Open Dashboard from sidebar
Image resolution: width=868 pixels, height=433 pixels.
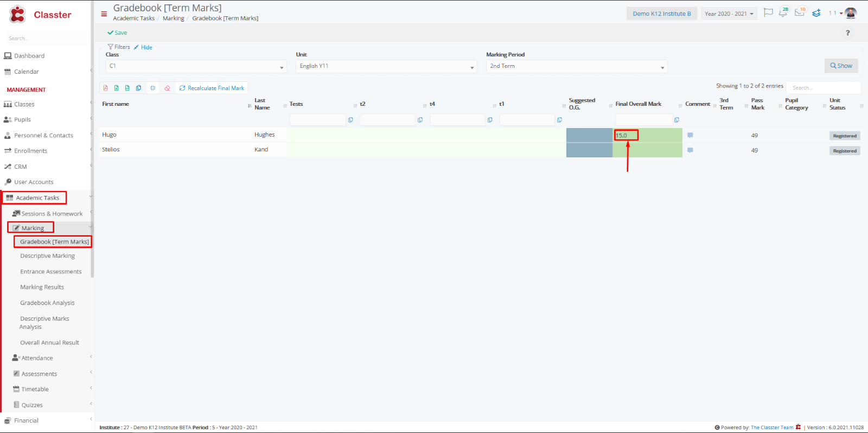[x=29, y=56]
